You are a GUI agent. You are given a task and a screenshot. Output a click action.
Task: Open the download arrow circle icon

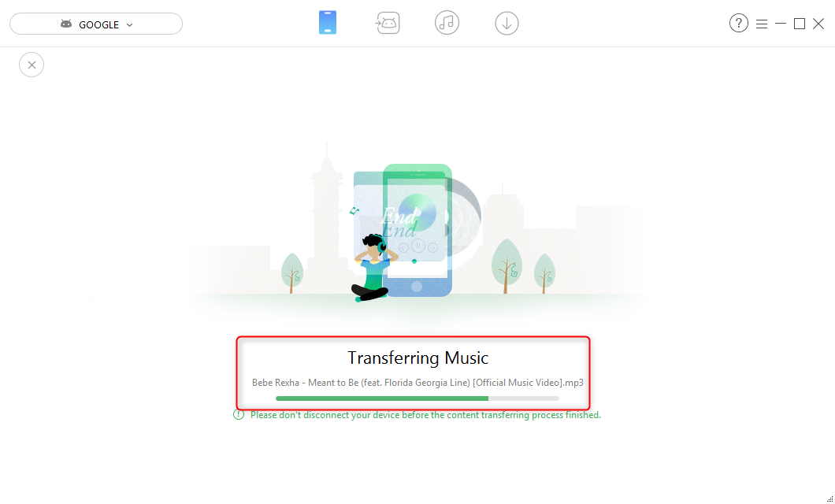pyautogui.click(x=507, y=24)
